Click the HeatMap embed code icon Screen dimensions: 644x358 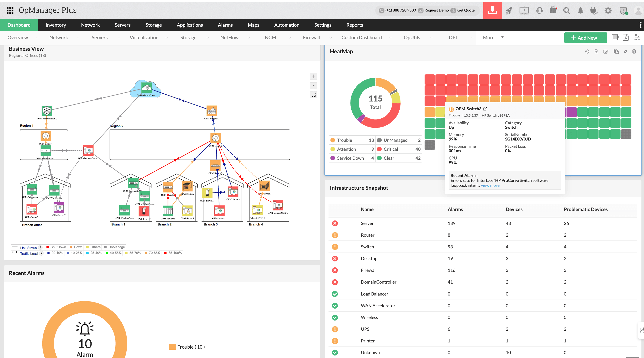click(x=596, y=51)
